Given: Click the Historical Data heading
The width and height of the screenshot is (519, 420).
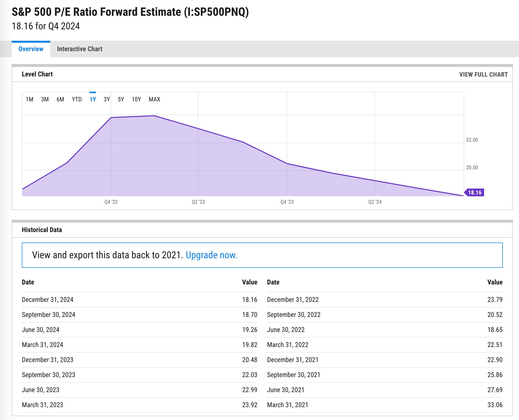Looking at the screenshot, I should [42, 230].
